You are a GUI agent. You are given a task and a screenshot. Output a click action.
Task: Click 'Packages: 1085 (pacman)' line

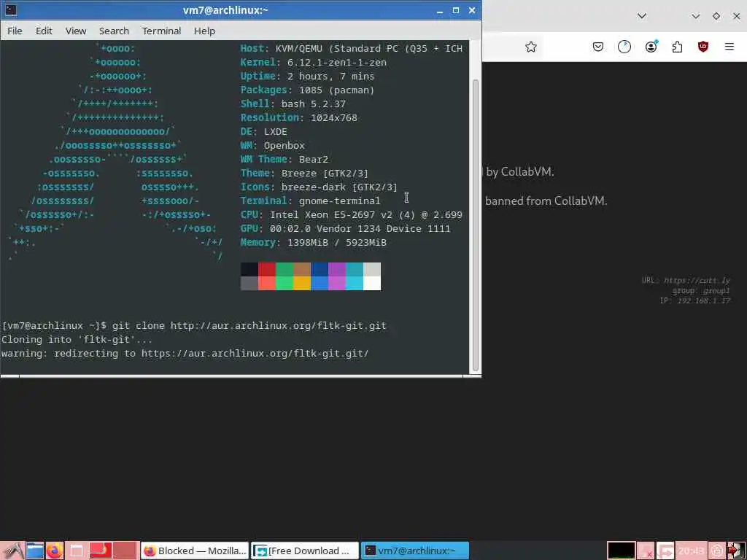tap(307, 90)
